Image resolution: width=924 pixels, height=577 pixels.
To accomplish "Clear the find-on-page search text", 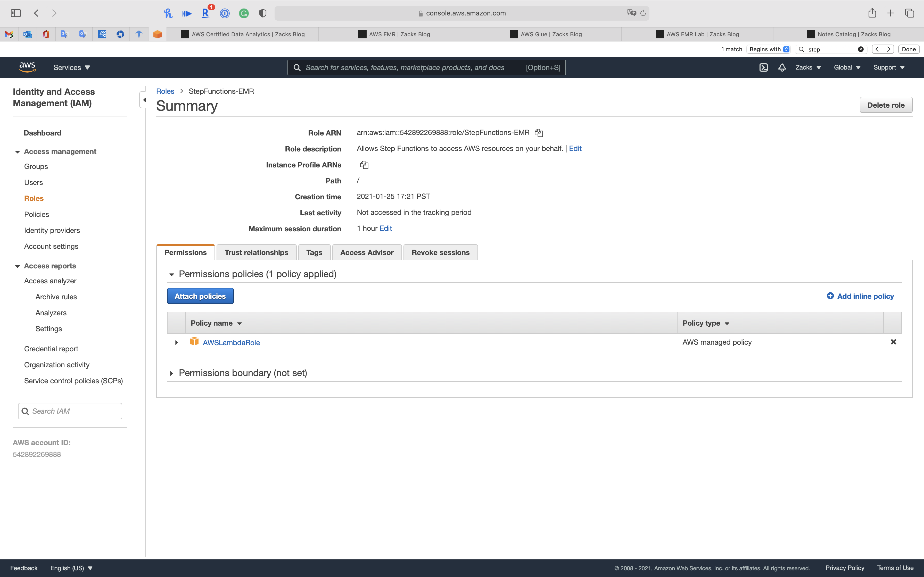I will (861, 49).
